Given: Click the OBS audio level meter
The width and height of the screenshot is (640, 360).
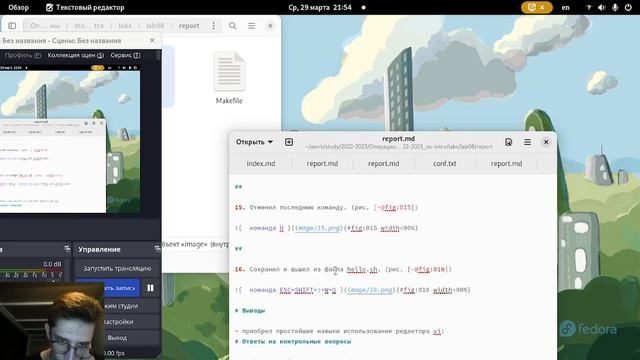Looking at the screenshot, I should click(31, 270).
